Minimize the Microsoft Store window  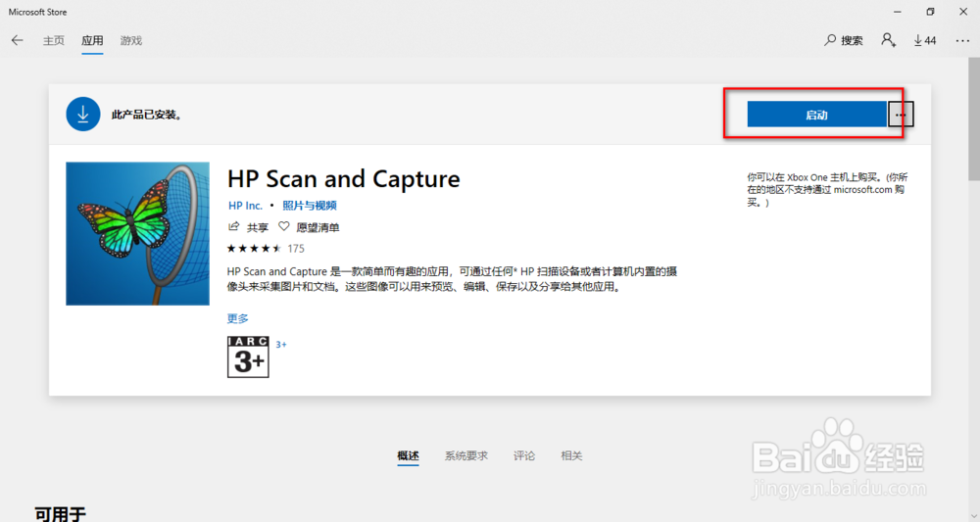[898, 12]
